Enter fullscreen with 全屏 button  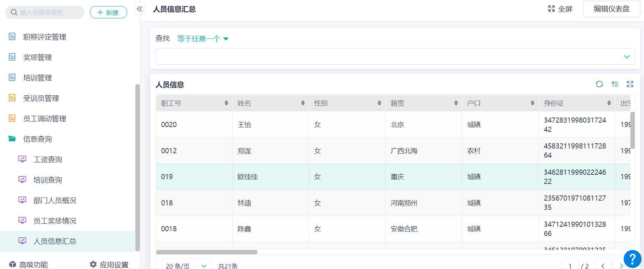click(560, 9)
